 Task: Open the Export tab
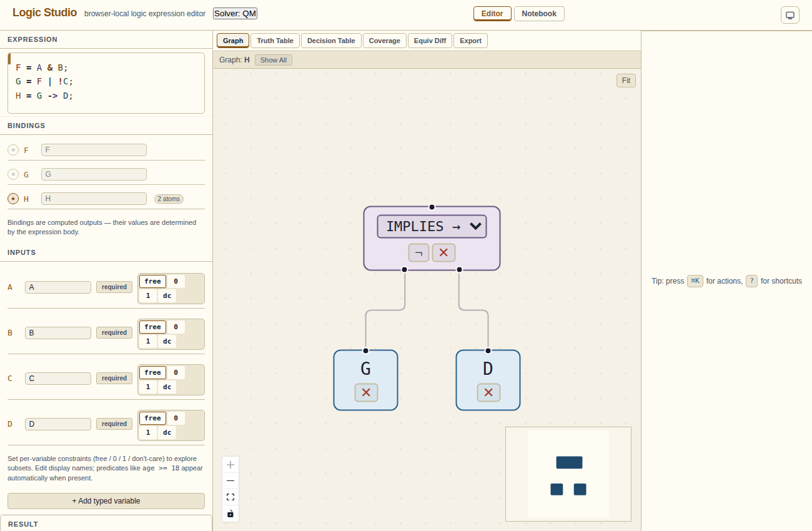point(470,41)
